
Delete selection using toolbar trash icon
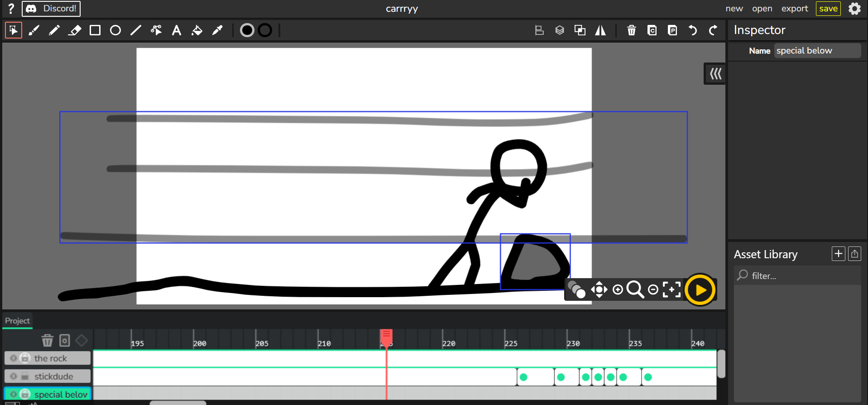click(x=631, y=30)
